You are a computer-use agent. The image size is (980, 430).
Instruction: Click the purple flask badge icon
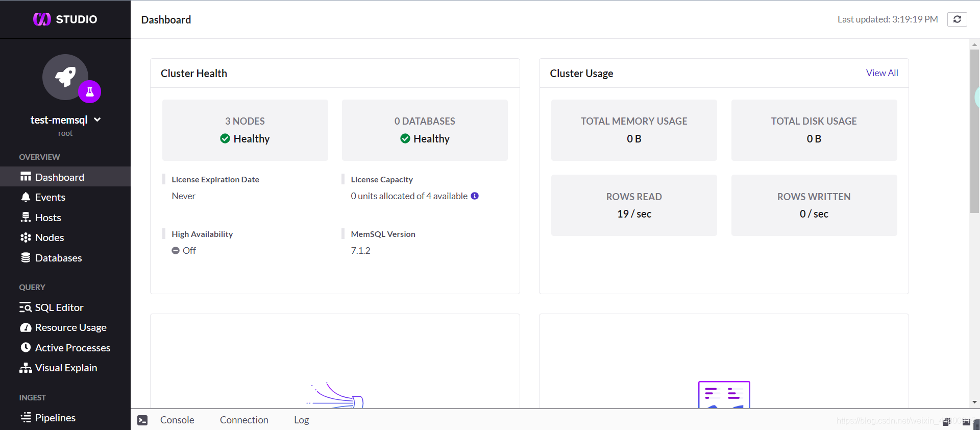(90, 92)
